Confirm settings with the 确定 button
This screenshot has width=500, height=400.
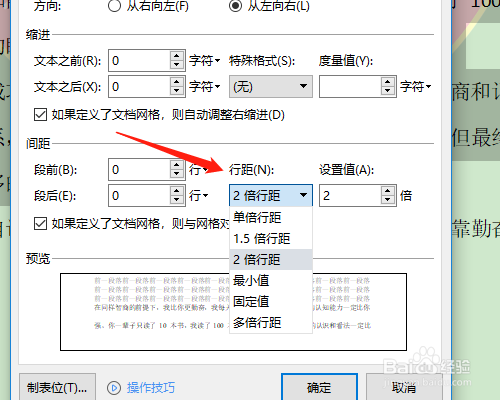tap(319, 387)
